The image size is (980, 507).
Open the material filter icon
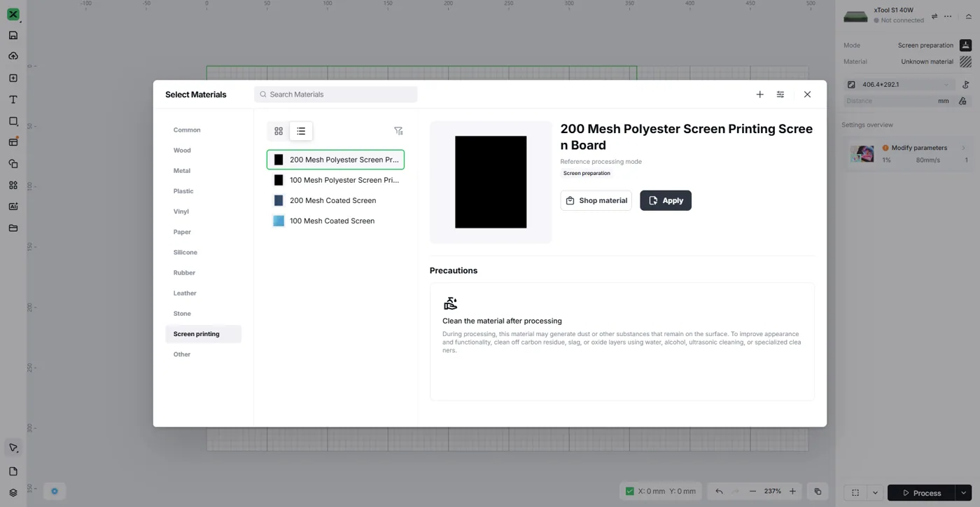pos(398,131)
